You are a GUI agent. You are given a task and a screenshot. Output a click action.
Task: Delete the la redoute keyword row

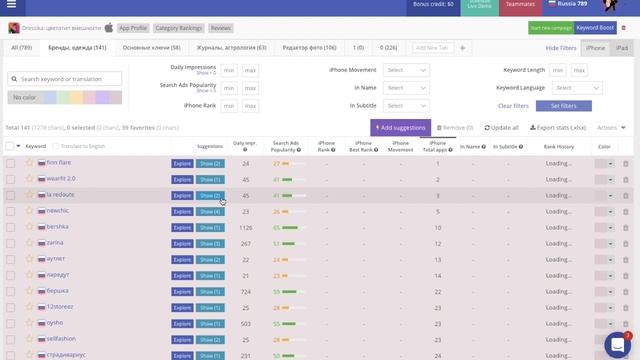coord(626,196)
